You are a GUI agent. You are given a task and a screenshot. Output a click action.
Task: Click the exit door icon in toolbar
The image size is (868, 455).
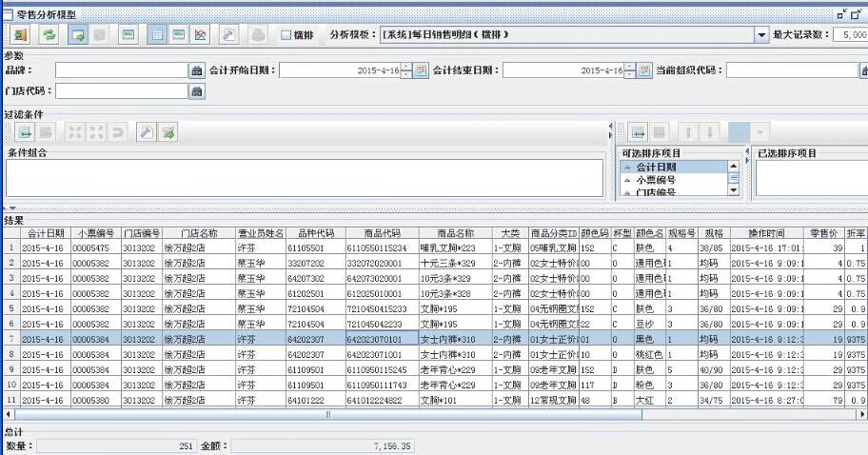pyautogui.click(x=20, y=34)
